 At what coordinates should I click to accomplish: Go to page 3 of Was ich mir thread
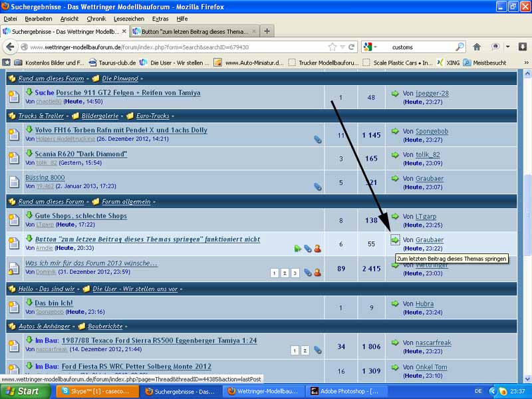coord(295,273)
